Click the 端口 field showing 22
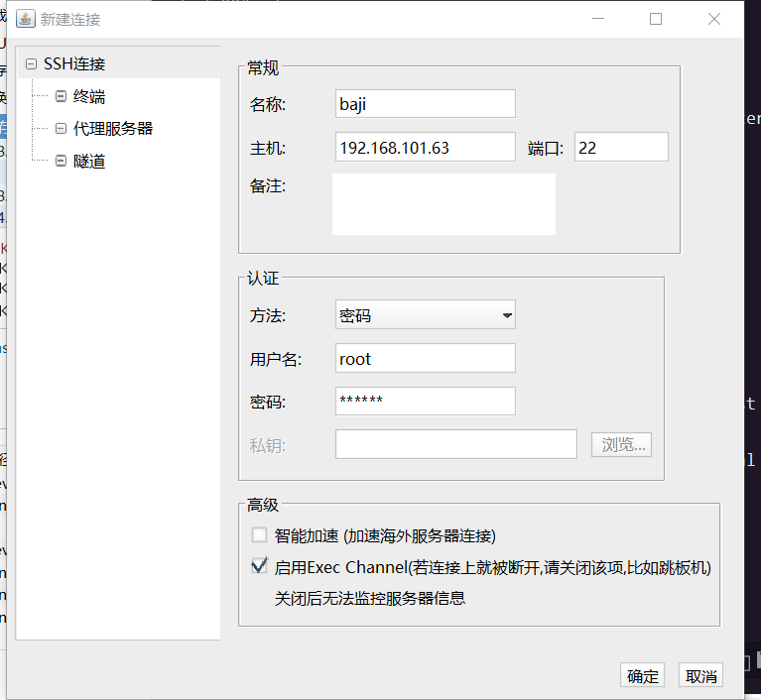Image resolution: width=761 pixels, height=700 pixels. tap(621, 147)
